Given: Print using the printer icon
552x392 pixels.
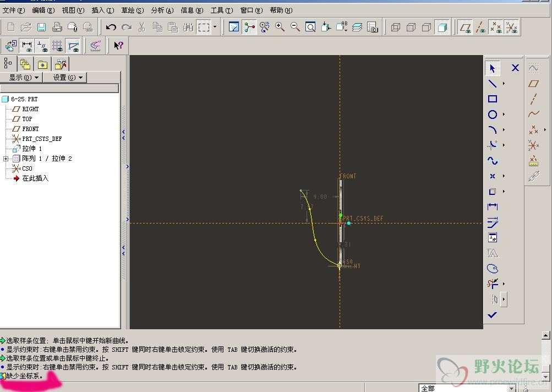Looking at the screenshot, I should [57, 27].
